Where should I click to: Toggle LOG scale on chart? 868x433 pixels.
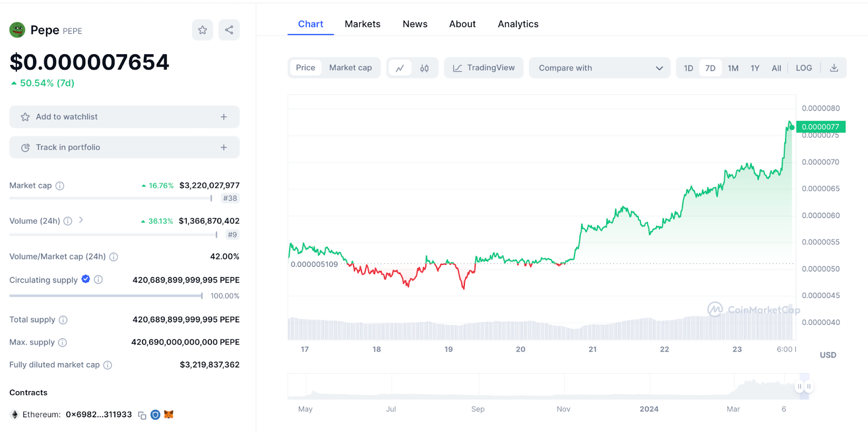804,68
